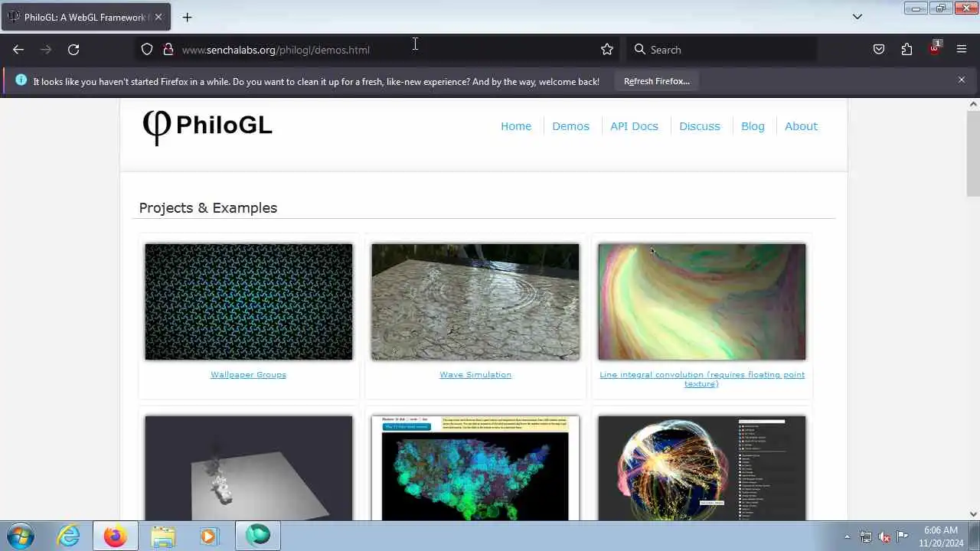Click the network tray icon
This screenshot has width=980, height=551.
866,536
